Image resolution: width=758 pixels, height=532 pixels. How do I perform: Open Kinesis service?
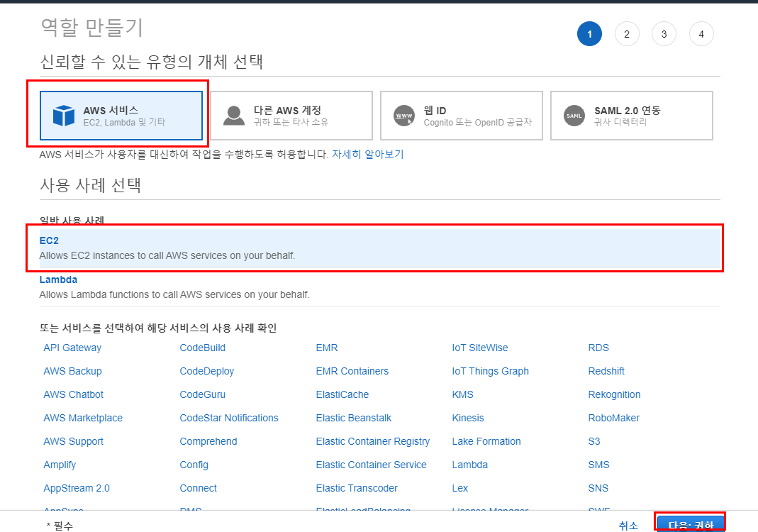coord(468,418)
